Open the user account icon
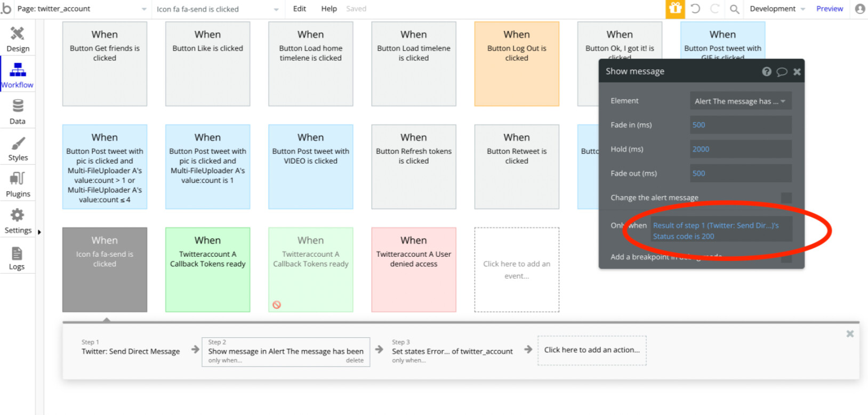 tap(859, 9)
